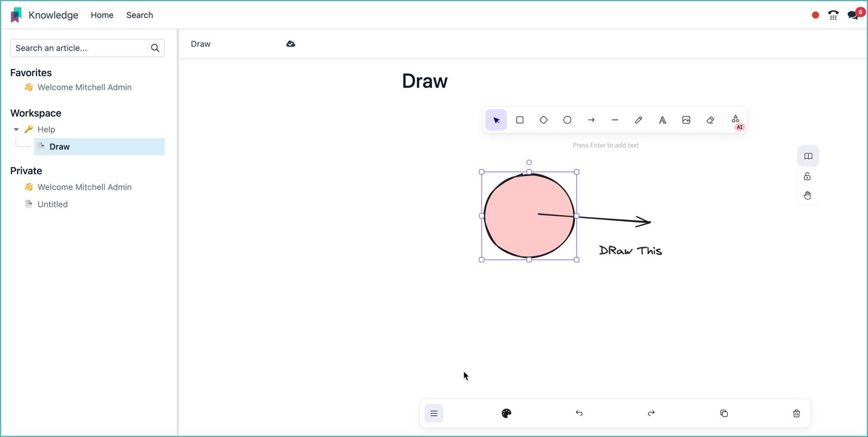Image resolution: width=868 pixels, height=437 pixels.
Task: Expand the Favorites article list
Action: 31,72
